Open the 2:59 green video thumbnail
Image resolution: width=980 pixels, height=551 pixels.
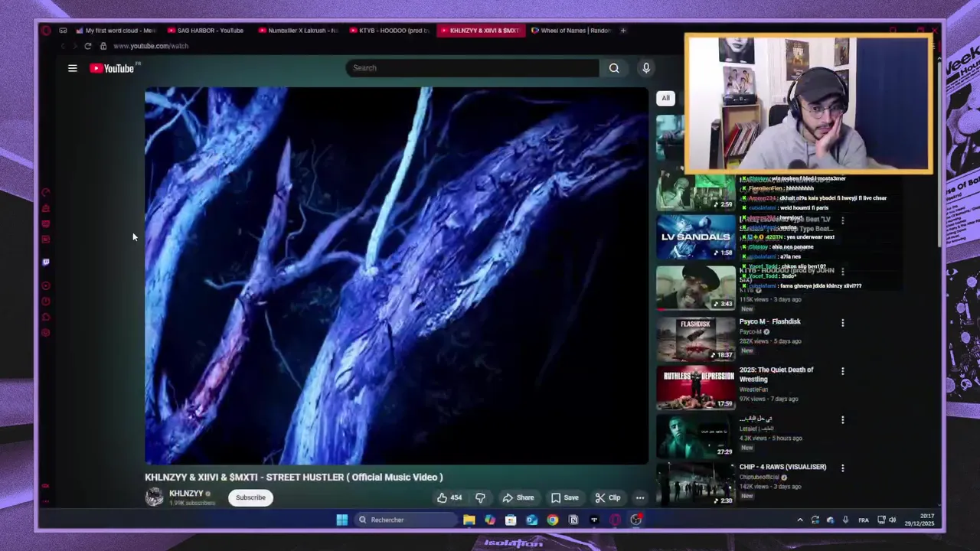(695, 190)
